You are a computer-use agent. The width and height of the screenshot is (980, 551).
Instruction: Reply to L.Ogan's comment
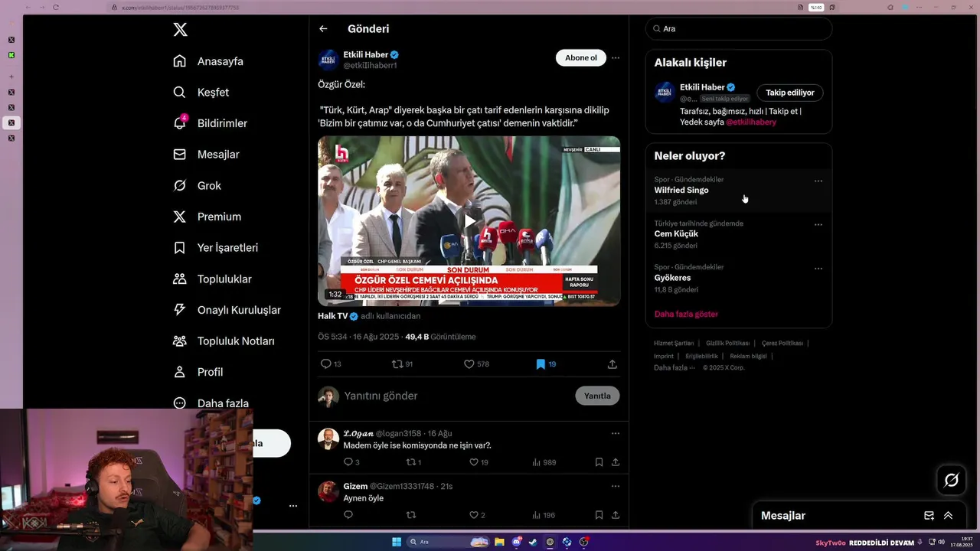click(x=351, y=462)
